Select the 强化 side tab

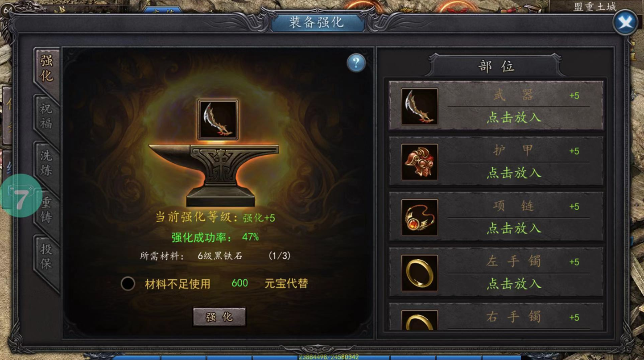pos(46,68)
